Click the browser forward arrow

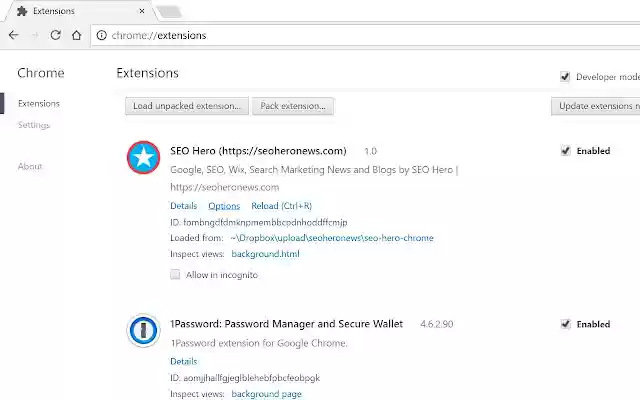35,35
